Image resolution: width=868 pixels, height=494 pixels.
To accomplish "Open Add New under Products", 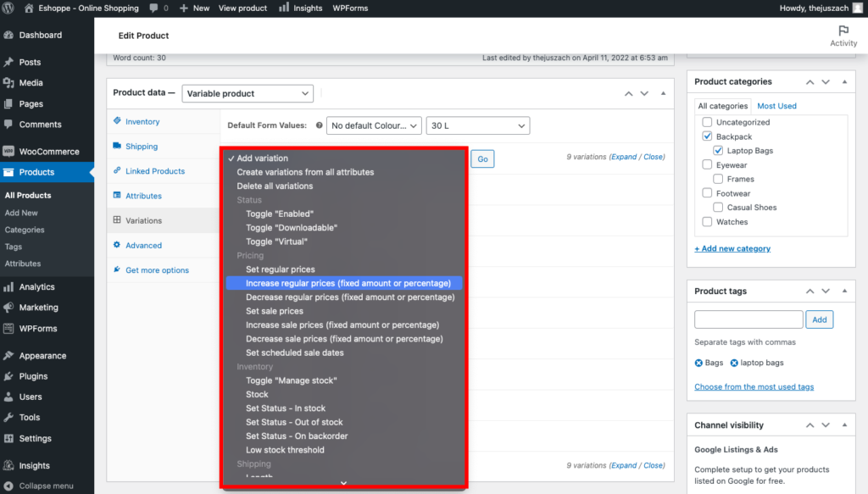I will point(21,213).
